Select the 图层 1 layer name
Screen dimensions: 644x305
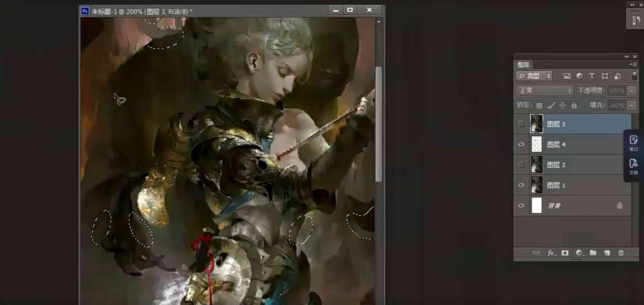(x=556, y=185)
